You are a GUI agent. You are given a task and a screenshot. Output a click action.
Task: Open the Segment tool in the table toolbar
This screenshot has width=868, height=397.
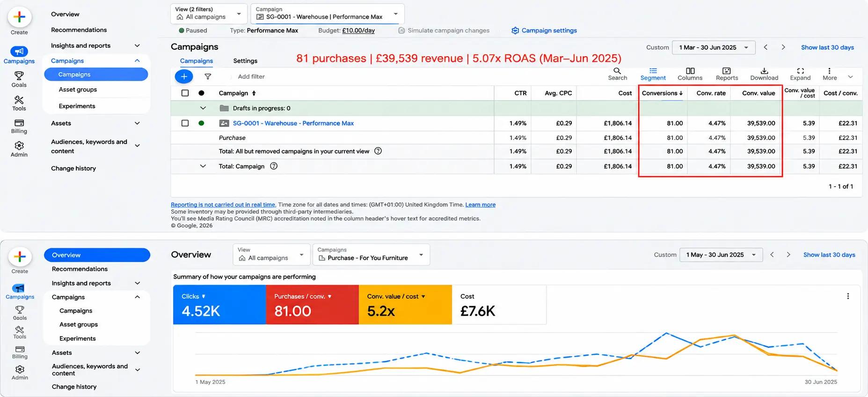pyautogui.click(x=653, y=74)
